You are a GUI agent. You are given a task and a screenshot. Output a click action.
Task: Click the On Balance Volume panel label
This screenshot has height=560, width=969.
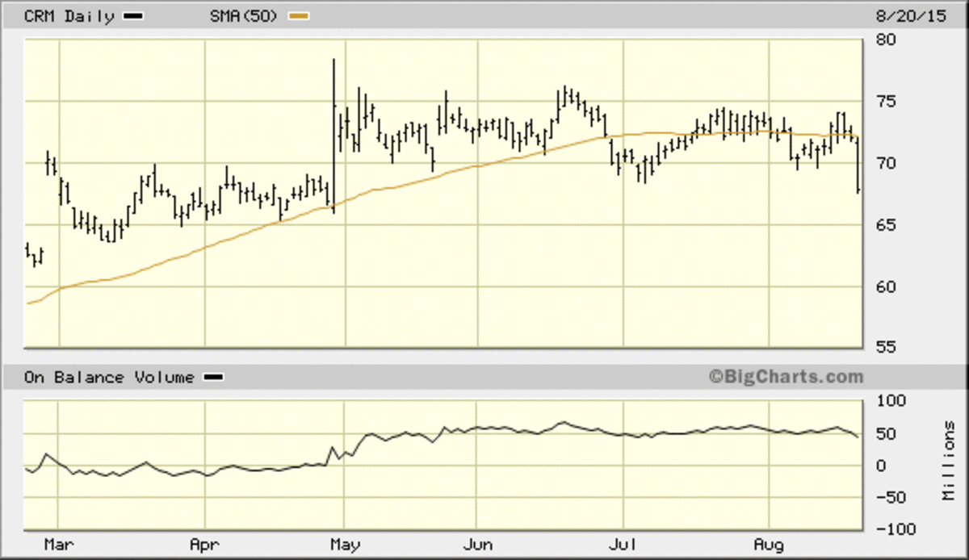(108, 378)
